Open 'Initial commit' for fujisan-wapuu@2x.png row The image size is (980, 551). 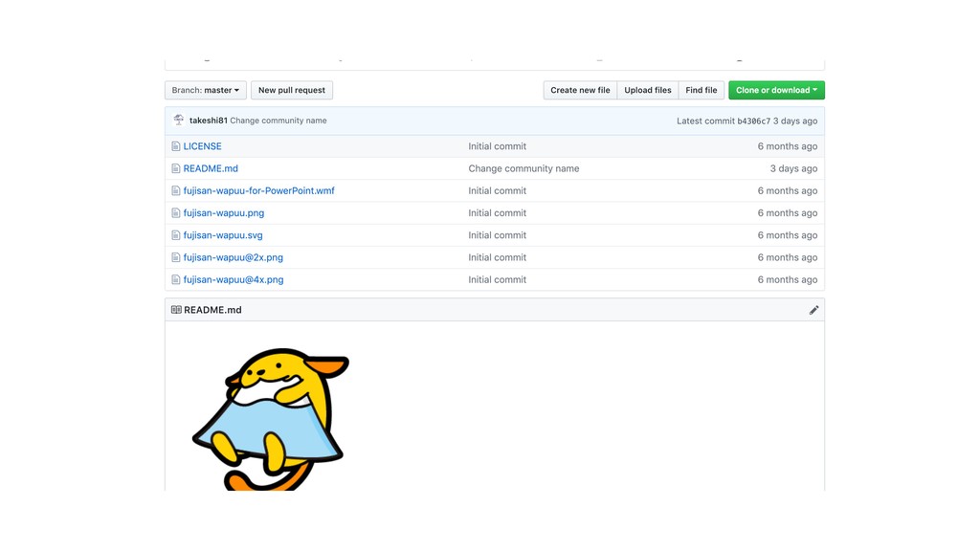[x=498, y=257]
